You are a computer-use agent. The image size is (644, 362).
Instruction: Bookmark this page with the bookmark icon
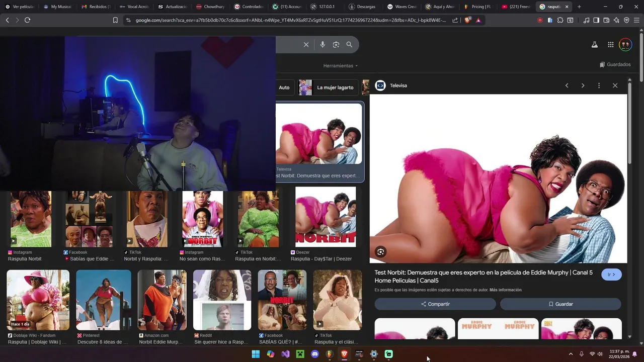tap(115, 20)
